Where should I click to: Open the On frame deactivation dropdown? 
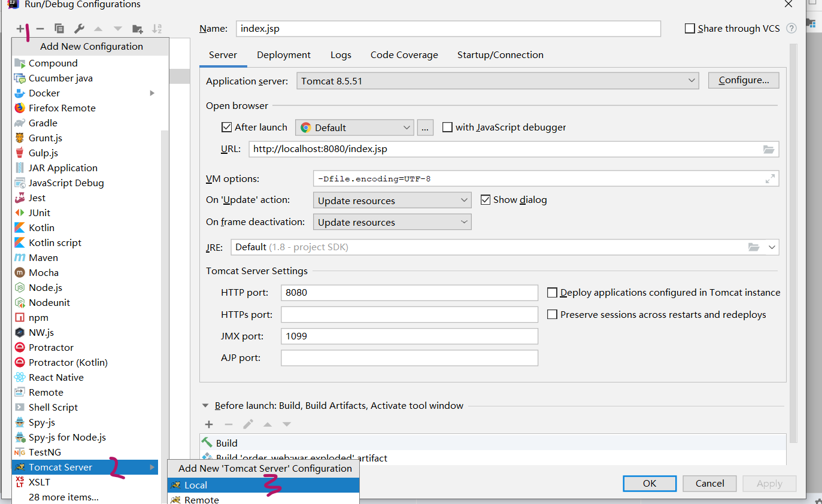(392, 222)
